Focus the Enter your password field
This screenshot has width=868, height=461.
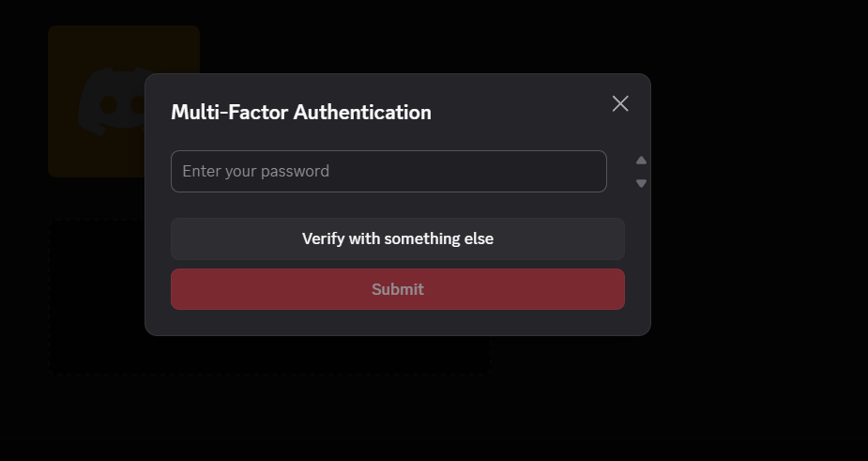coord(388,171)
